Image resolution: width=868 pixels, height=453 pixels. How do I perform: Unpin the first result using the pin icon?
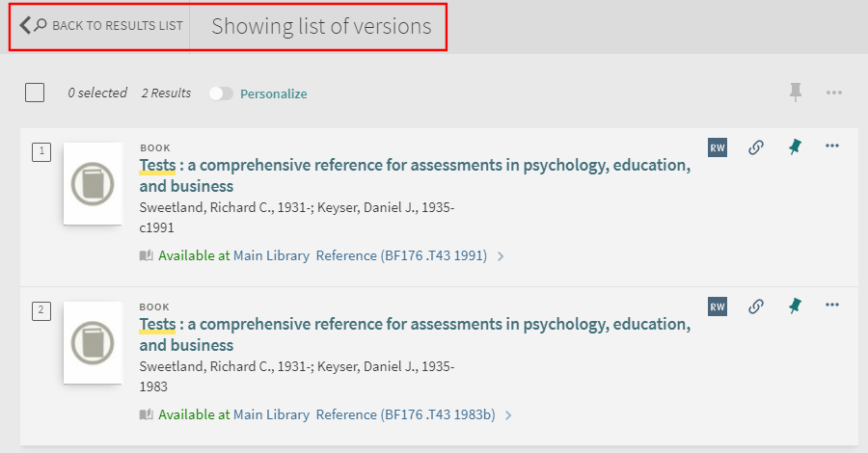[x=795, y=147]
